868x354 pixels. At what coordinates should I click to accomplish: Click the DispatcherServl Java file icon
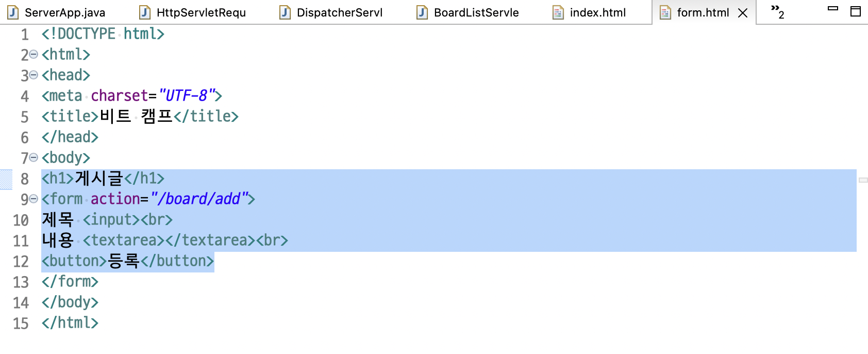point(285,12)
